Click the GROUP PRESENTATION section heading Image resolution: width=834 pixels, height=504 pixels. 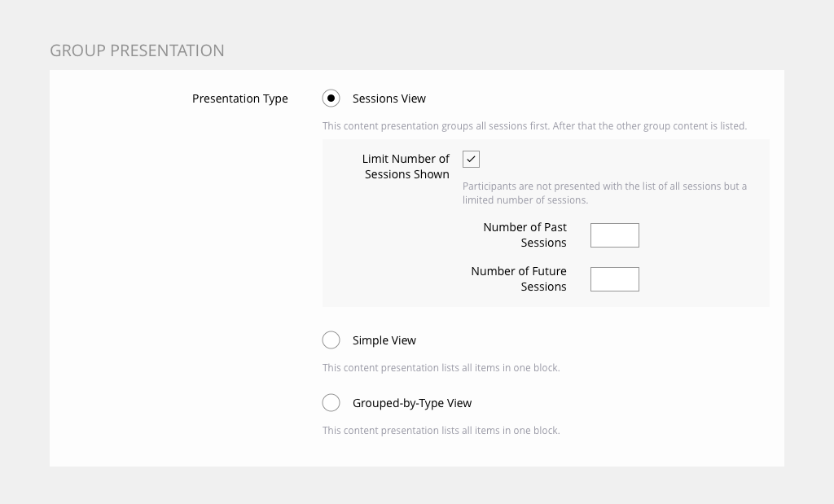137,50
